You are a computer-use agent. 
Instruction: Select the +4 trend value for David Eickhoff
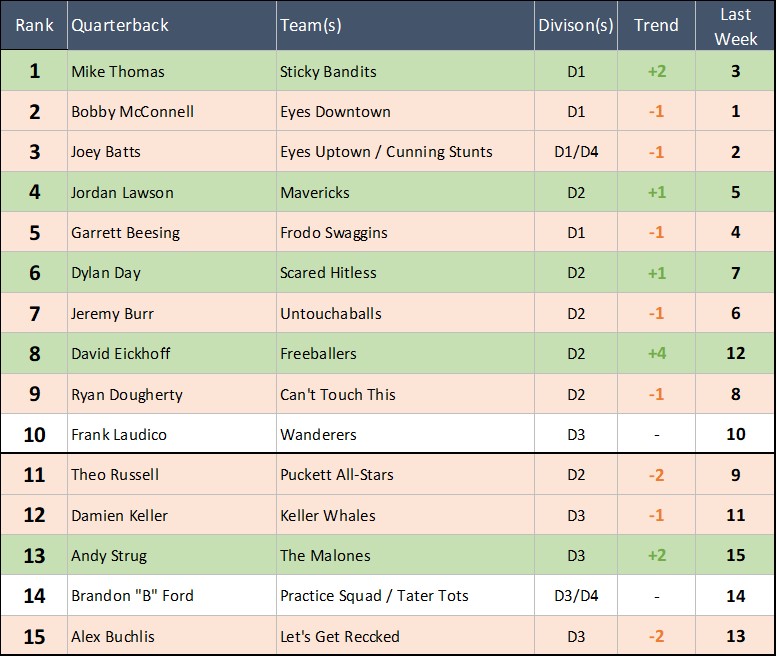[x=656, y=353]
